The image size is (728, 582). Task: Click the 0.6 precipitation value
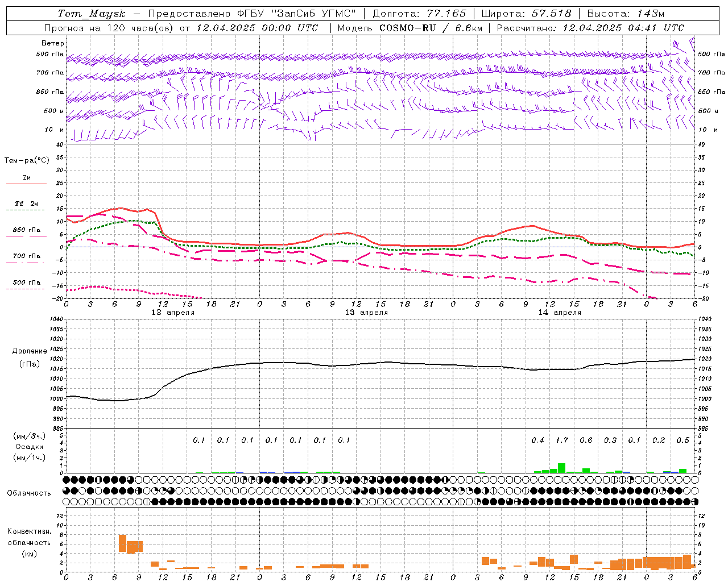click(586, 440)
